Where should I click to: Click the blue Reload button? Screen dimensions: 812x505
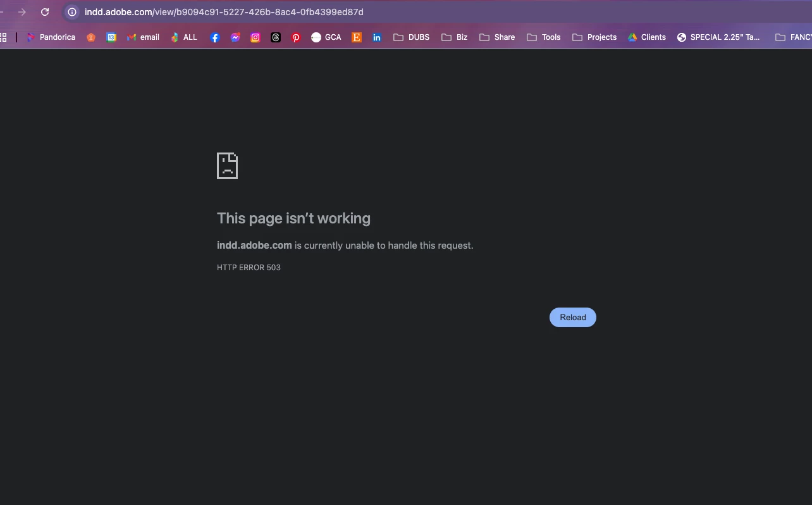[573, 317]
